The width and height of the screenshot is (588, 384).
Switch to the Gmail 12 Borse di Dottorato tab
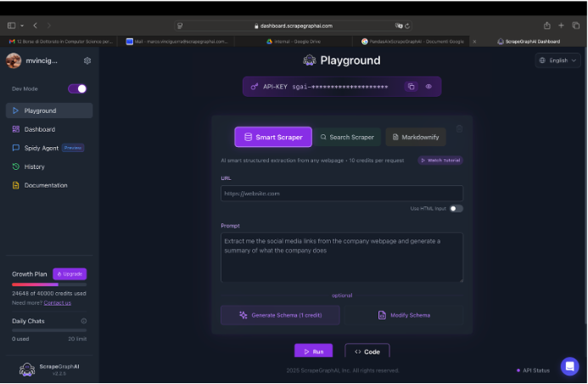click(x=59, y=42)
